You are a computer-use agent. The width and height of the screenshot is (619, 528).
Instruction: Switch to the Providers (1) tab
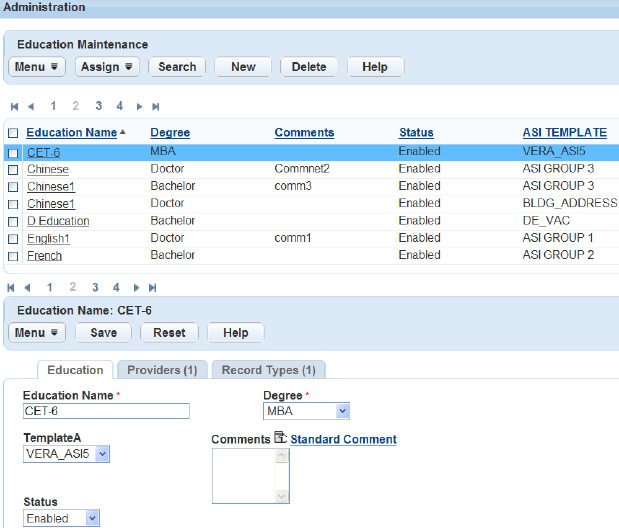coord(162,370)
